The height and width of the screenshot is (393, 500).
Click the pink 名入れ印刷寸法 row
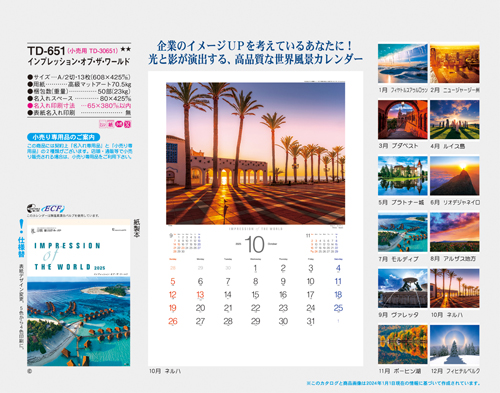[x=79, y=106]
